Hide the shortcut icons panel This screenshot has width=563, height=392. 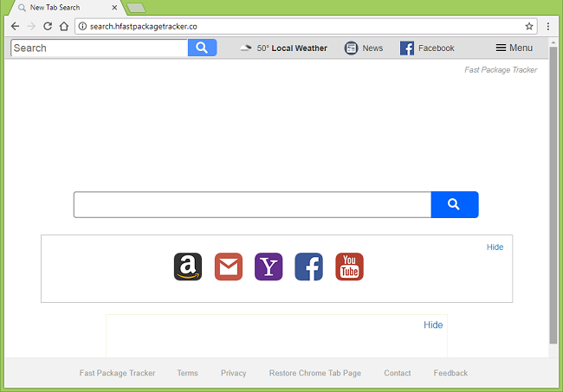495,247
